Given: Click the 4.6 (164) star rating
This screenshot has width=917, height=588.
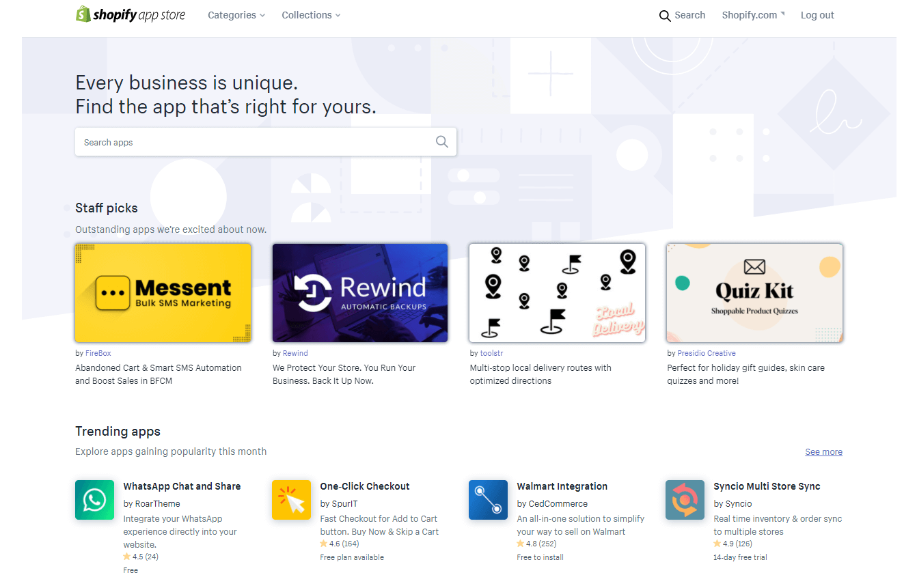Looking at the screenshot, I should (340, 544).
